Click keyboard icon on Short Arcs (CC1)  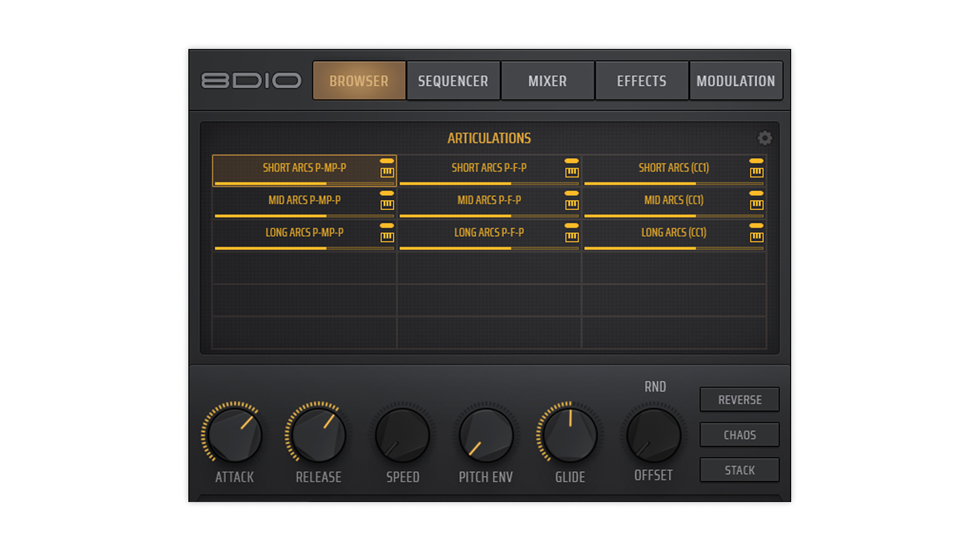click(756, 172)
